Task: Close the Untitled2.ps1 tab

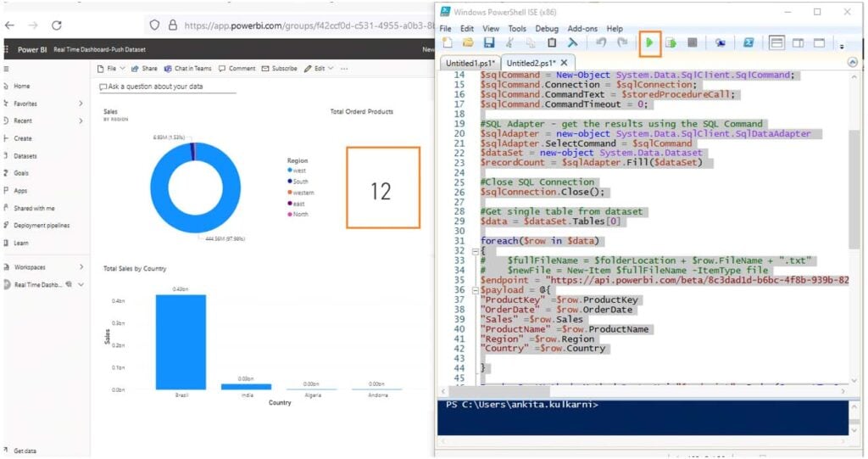Action: pos(564,63)
